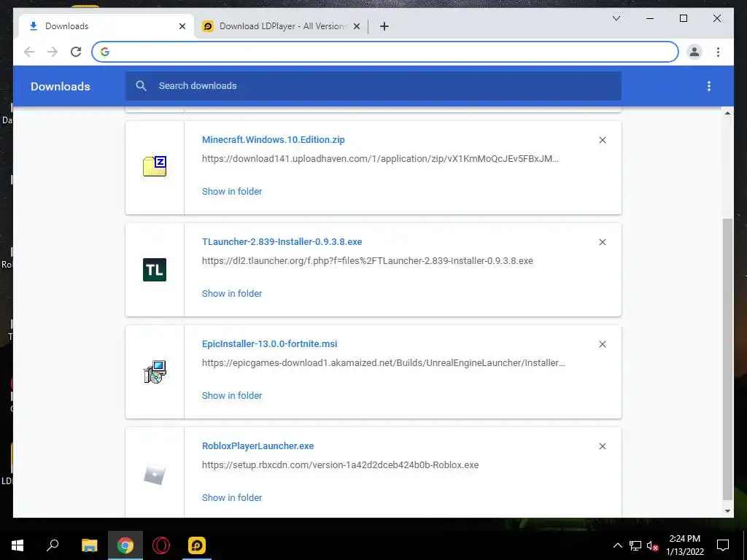Open the tab search dropdown chevron
747x560 pixels.
616,18
